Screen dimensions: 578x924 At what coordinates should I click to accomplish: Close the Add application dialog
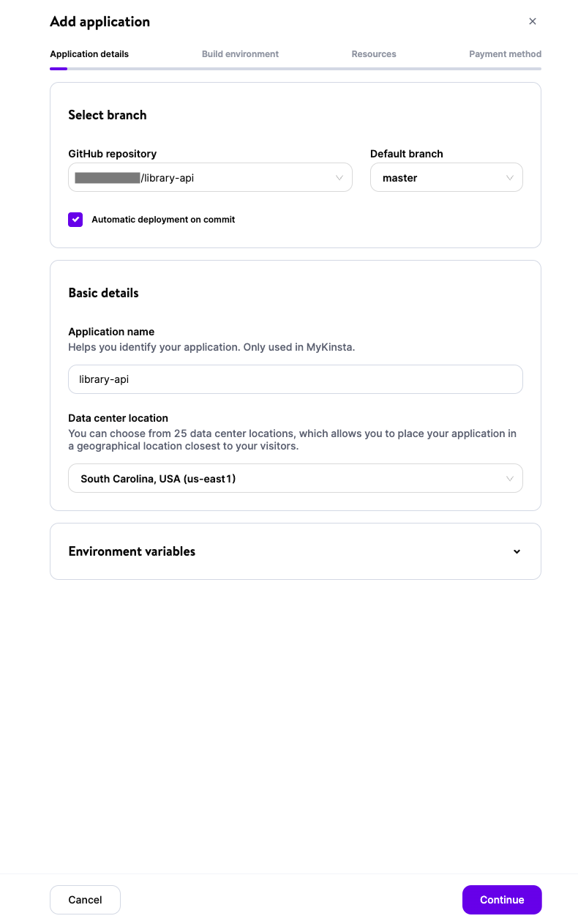coord(533,21)
